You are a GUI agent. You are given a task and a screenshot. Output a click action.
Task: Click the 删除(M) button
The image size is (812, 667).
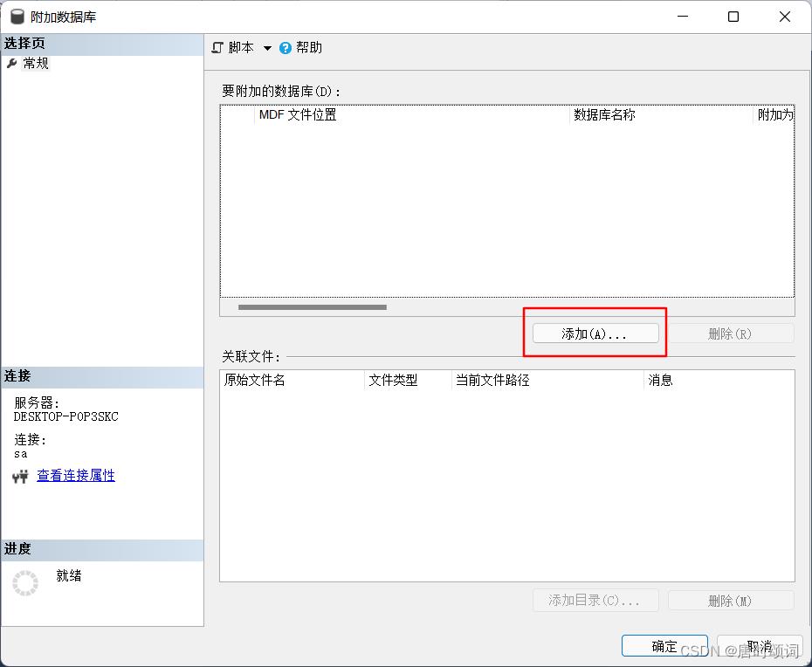point(731,600)
